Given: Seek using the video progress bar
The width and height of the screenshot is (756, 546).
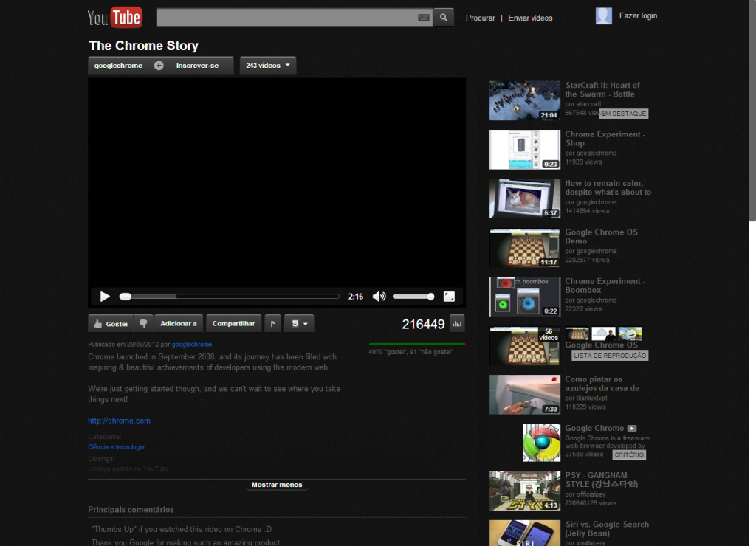Looking at the screenshot, I should click(230, 297).
